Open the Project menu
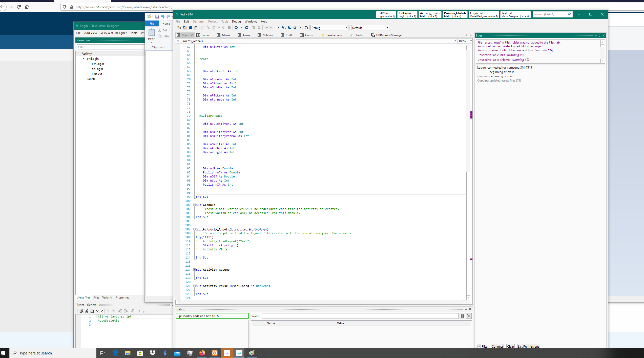 point(213,22)
